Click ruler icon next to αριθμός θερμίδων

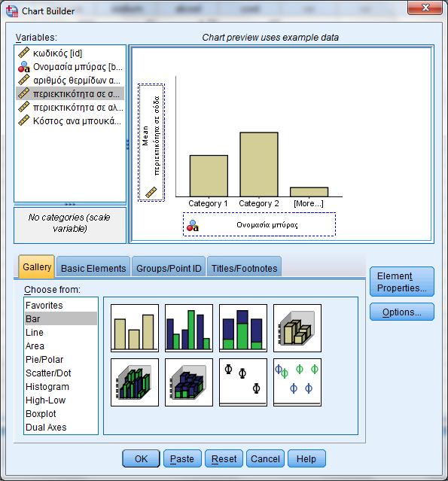pos(23,80)
